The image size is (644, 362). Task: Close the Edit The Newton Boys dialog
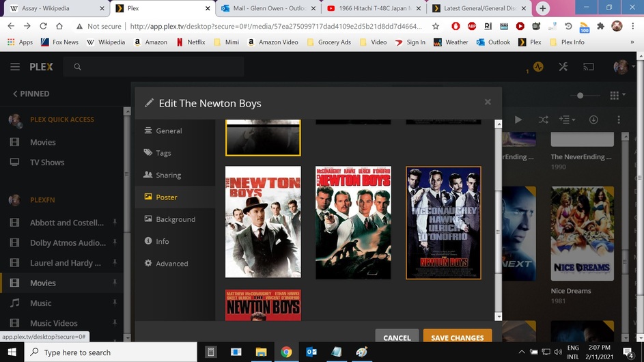pos(488,102)
